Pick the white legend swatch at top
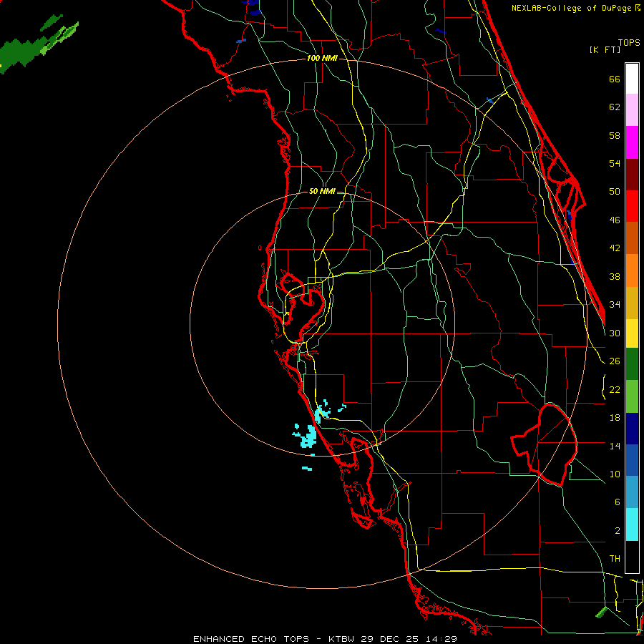Viewport: 644px width, 644px height. (x=632, y=79)
